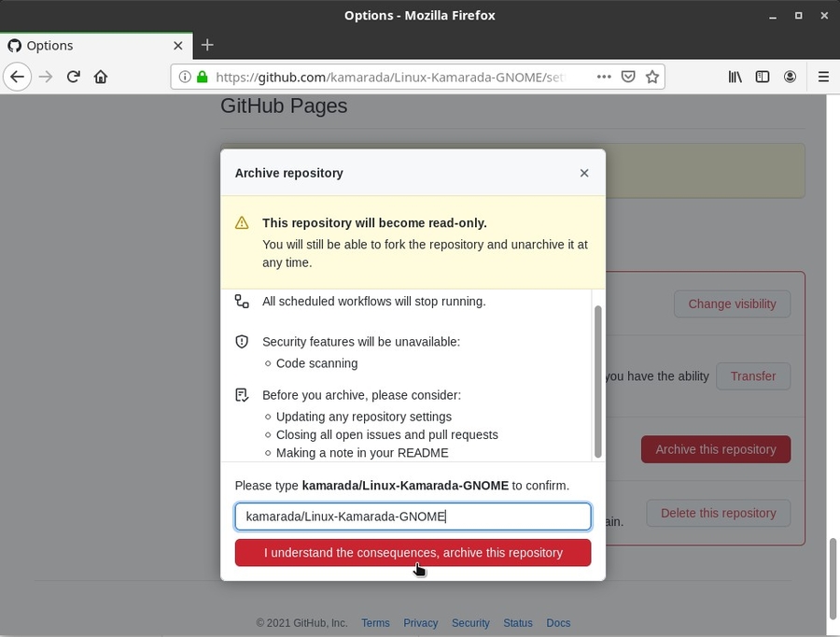The height and width of the screenshot is (637, 840).
Task: Open page actions three-dot menu
Action: [x=604, y=77]
